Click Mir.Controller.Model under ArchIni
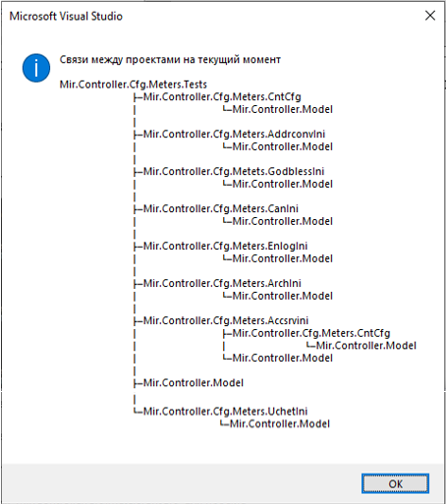 [282, 296]
